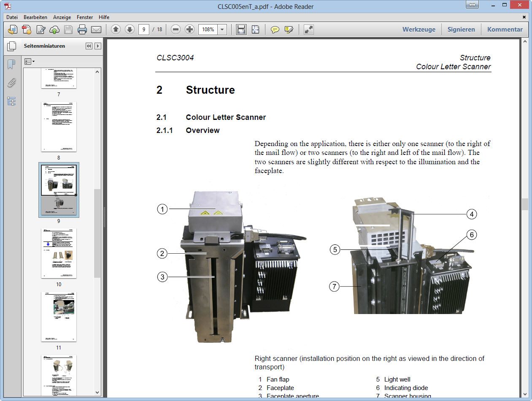The image size is (532, 401).
Task: Select page 10 thumbnail
Action: pos(59,253)
